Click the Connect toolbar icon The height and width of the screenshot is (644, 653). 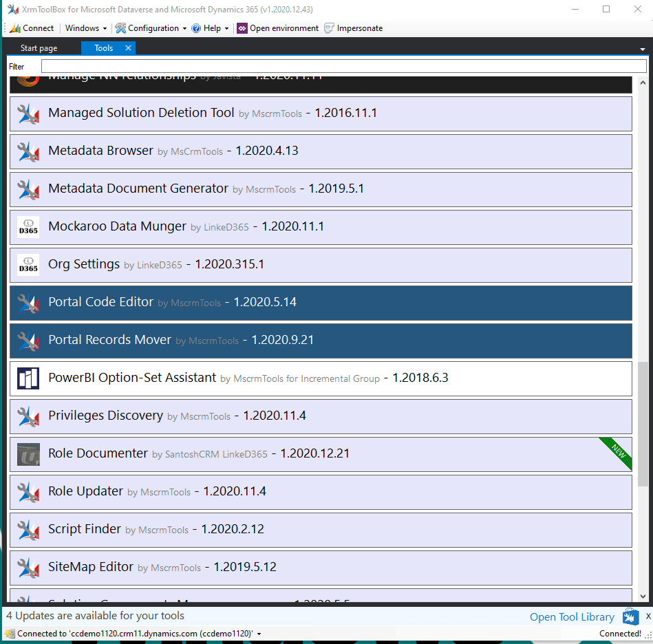[x=15, y=28]
